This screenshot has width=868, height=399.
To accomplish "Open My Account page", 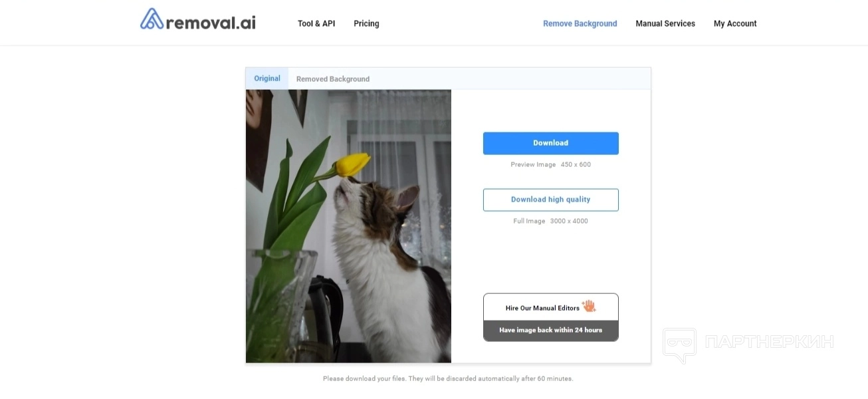I will click(735, 23).
